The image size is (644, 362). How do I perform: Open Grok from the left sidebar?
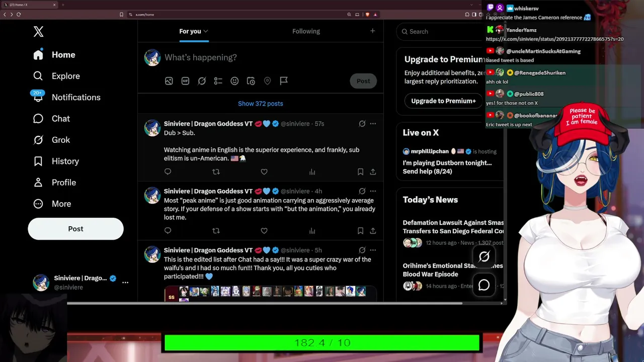pyautogui.click(x=51, y=140)
